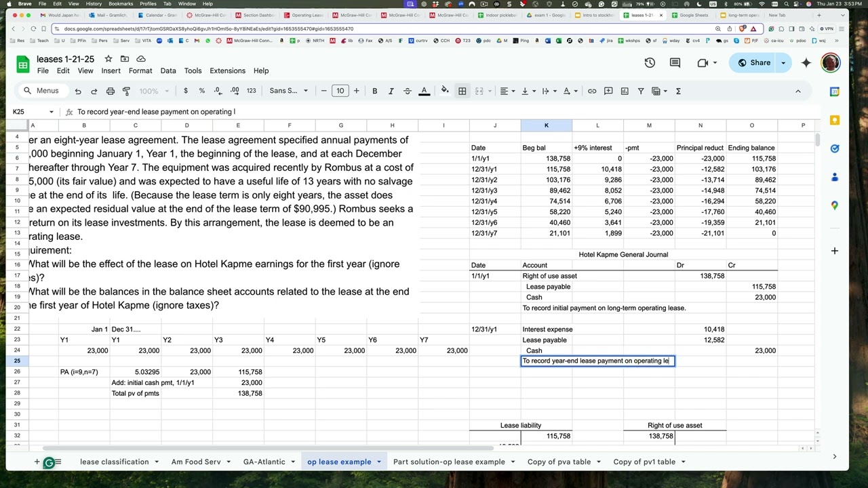Select the Paint format tool

click(x=126, y=91)
